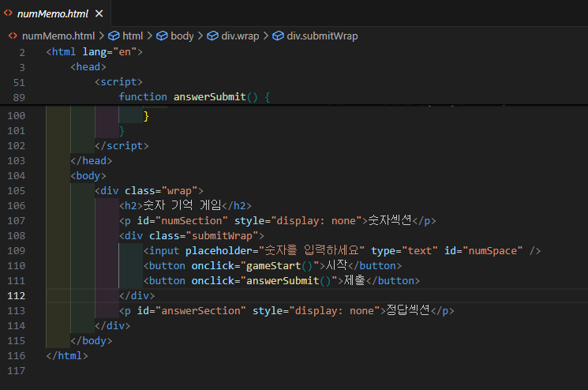
Task: Open the div.submitWrap breadcrumb segment
Action: 322,36
